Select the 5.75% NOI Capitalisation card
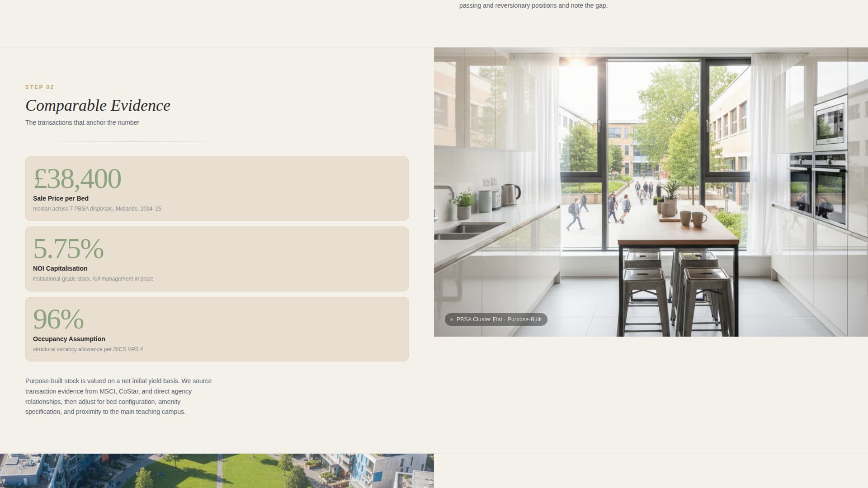The image size is (868, 488). (x=217, y=258)
